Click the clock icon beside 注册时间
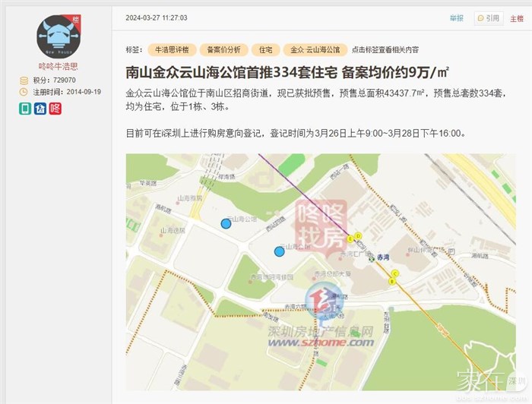Screen dimensions: 532x404 pos(24,92)
